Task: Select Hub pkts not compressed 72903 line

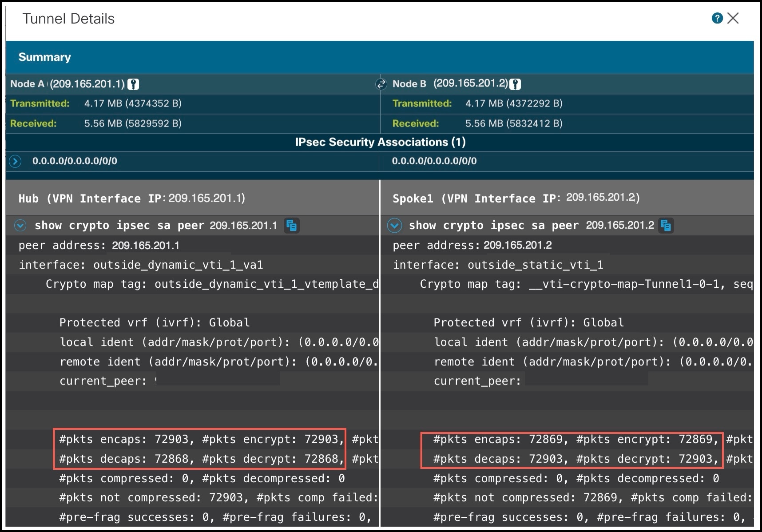Action: tap(219, 498)
